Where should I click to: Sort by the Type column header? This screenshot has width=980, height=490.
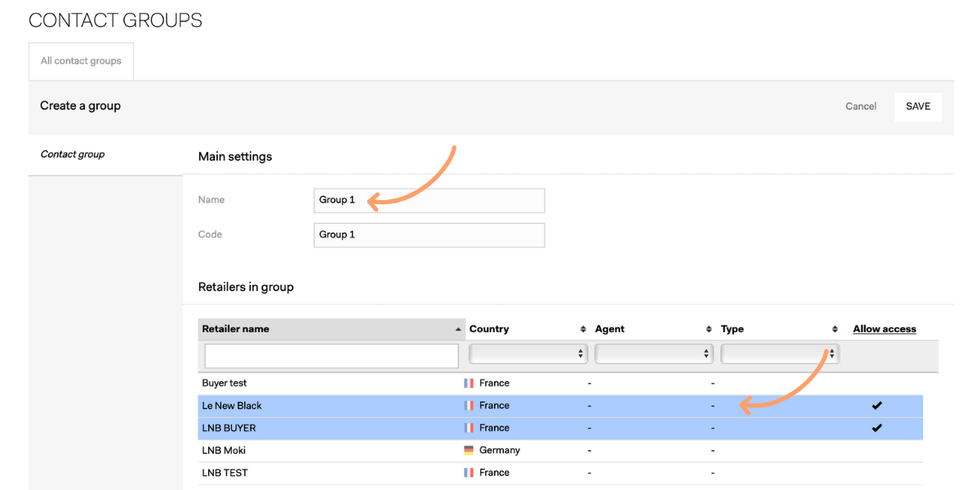780,329
